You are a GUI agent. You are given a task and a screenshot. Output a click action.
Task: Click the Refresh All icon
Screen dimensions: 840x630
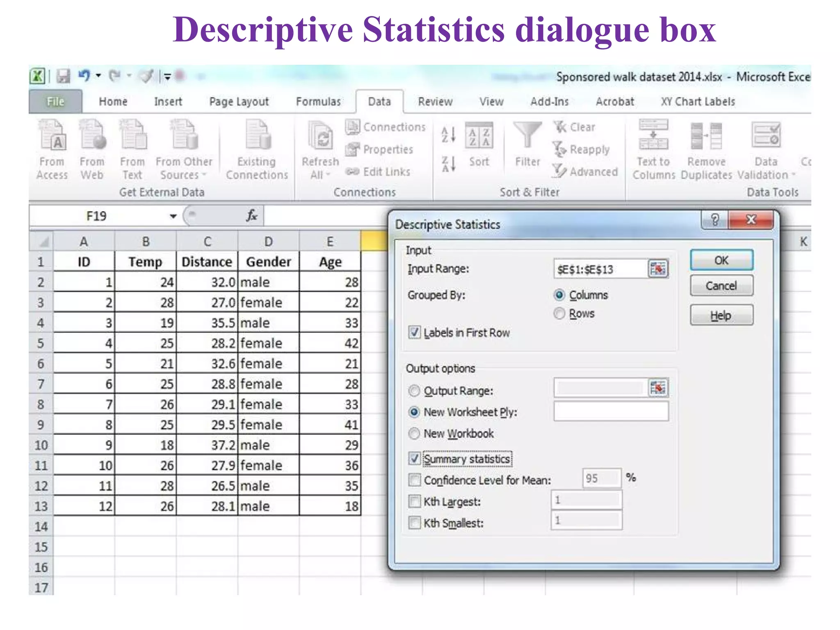pos(320,135)
